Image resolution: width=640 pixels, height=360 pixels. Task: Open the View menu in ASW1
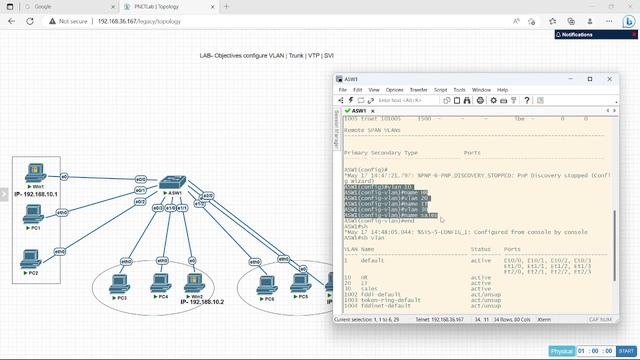click(373, 90)
